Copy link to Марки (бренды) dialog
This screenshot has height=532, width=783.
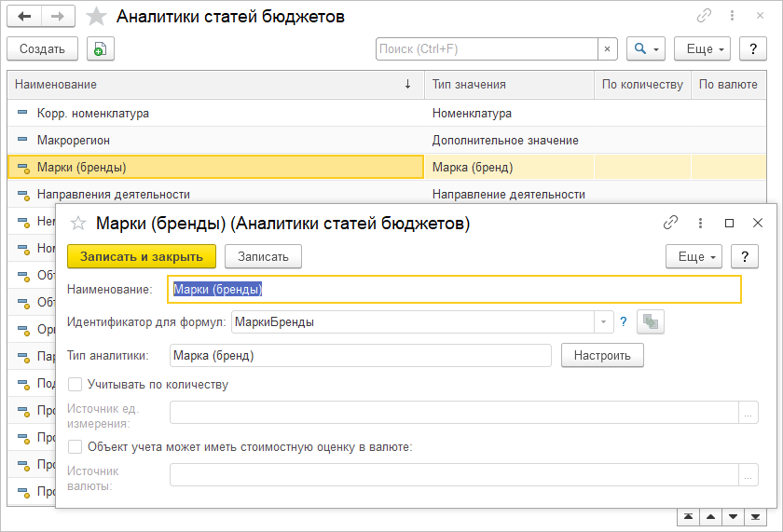[670, 223]
